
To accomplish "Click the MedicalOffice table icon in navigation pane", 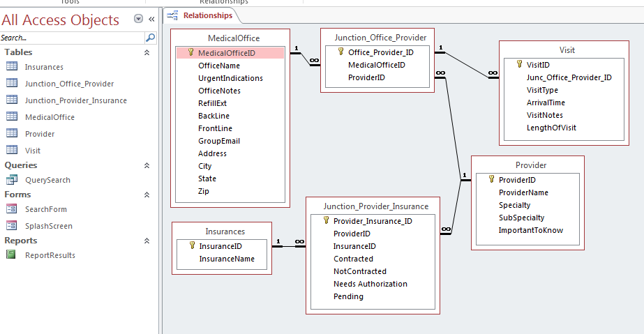I will pos(12,116).
